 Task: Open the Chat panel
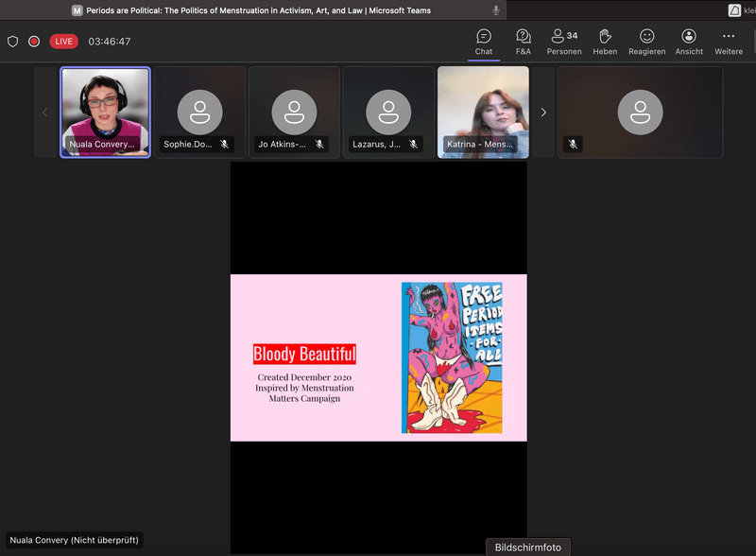[x=484, y=42]
